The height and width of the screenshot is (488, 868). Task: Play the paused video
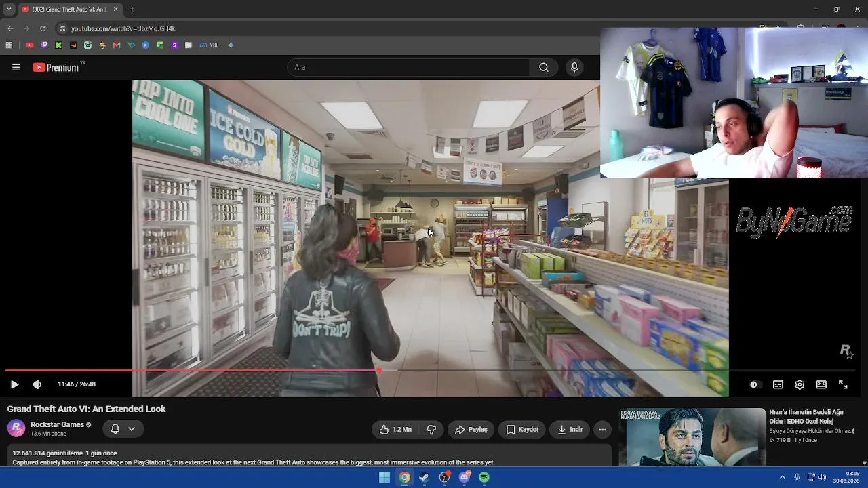coord(14,384)
